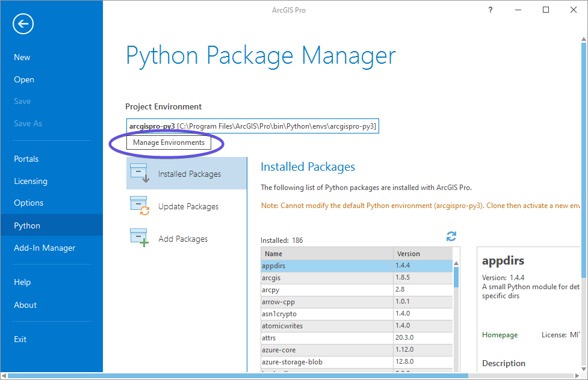Click the Installed: 186 count label
This screenshot has width=588, height=380.
pos(282,241)
